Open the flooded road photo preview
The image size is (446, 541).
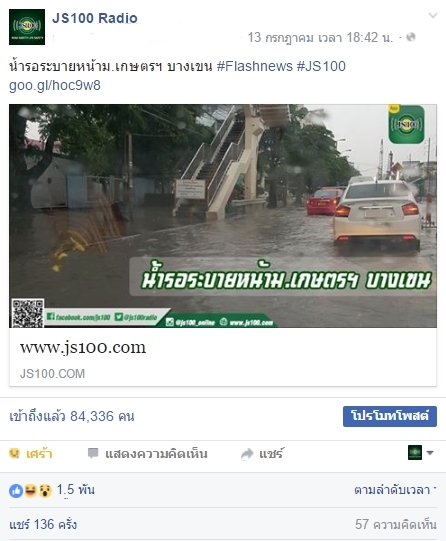pos(223,216)
